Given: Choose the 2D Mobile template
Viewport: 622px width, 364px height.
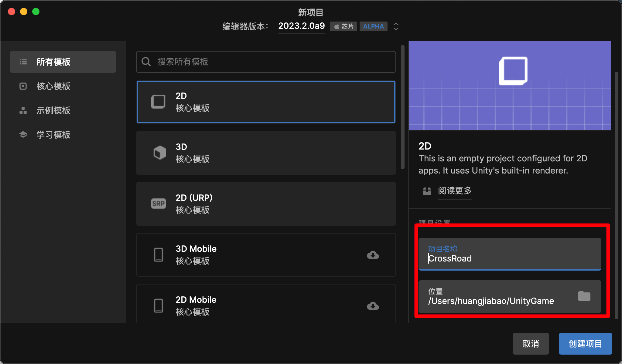Looking at the screenshot, I should [x=266, y=304].
